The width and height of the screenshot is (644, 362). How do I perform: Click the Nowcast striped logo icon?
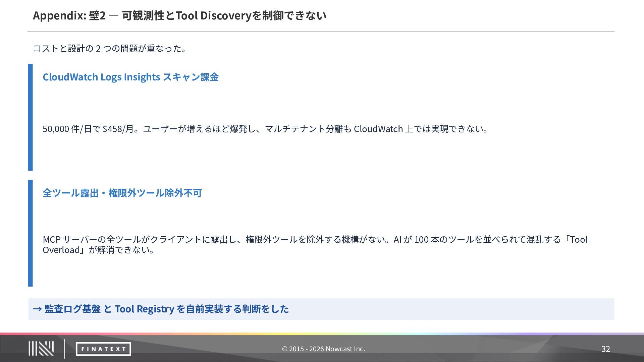click(41, 349)
